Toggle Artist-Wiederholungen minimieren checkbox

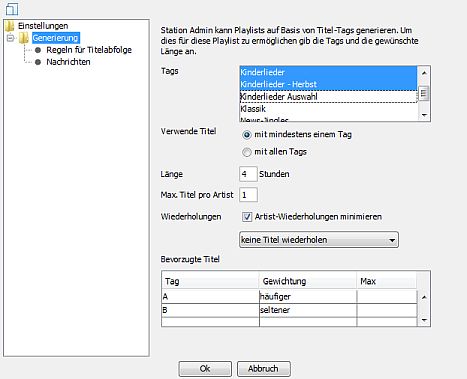click(x=247, y=217)
